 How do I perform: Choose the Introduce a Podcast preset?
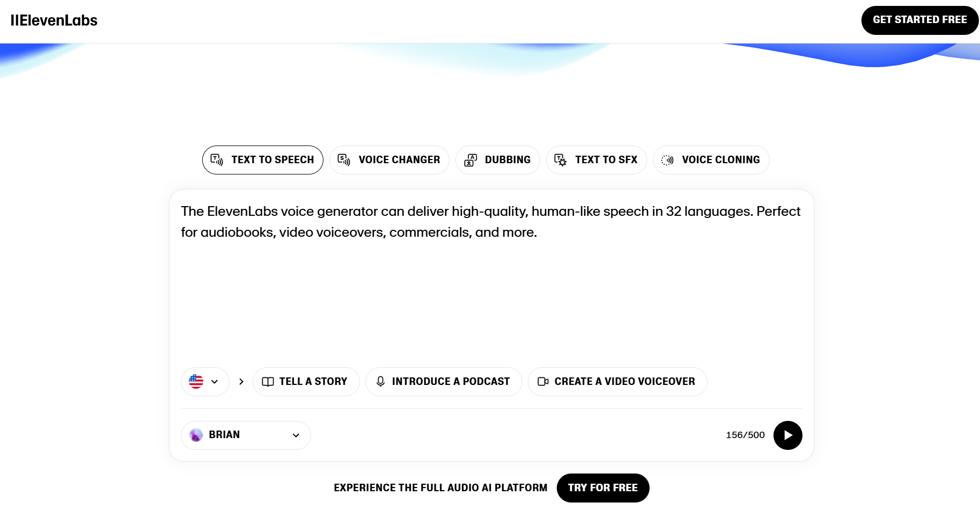click(444, 382)
